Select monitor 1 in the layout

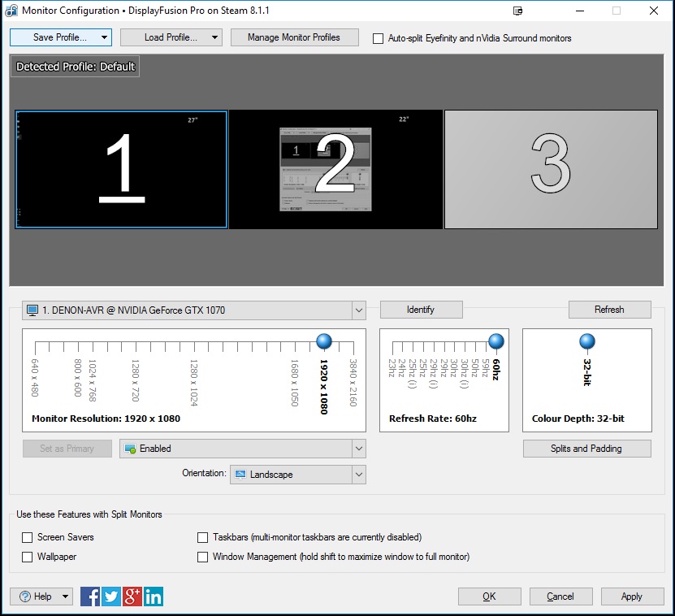[x=121, y=169]
